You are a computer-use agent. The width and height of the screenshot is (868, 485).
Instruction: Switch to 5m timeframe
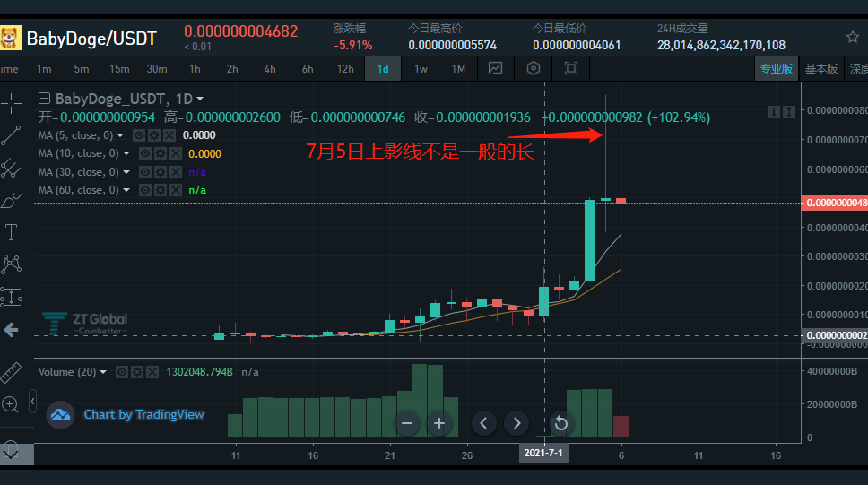pos(82,69)
